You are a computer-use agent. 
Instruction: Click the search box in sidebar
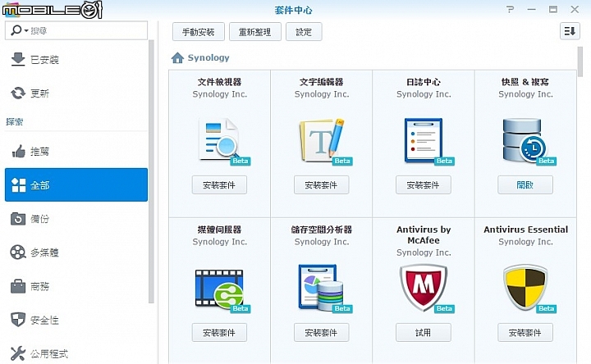76,30
